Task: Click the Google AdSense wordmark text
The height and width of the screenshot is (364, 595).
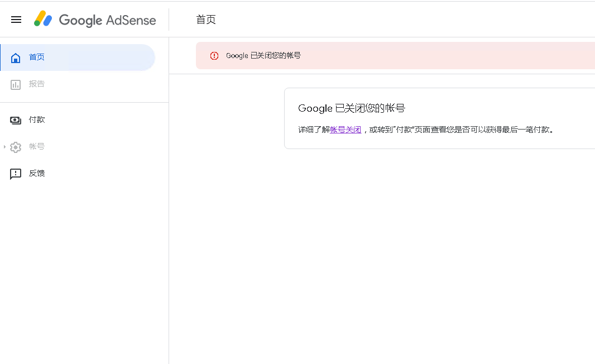Action: [107, 20]
